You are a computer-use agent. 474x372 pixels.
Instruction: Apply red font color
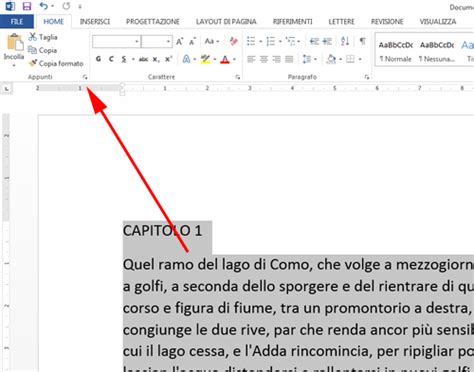pos(225,60)
